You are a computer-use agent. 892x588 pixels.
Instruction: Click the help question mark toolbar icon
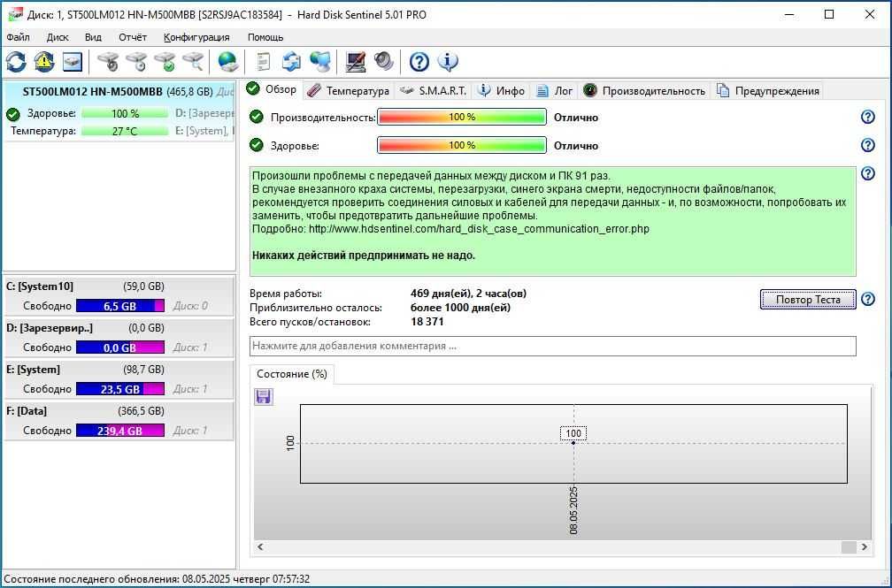[x=419, y=61]
